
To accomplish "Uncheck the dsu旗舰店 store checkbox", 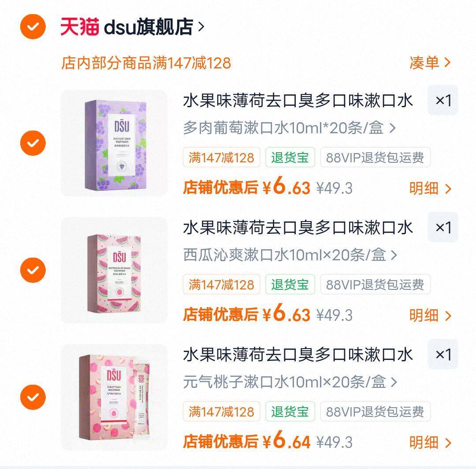I will click(x=33, y=27).
